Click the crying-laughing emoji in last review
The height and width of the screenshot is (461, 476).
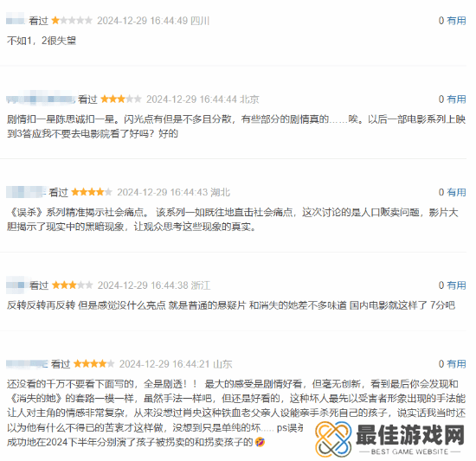coord(260,442)
